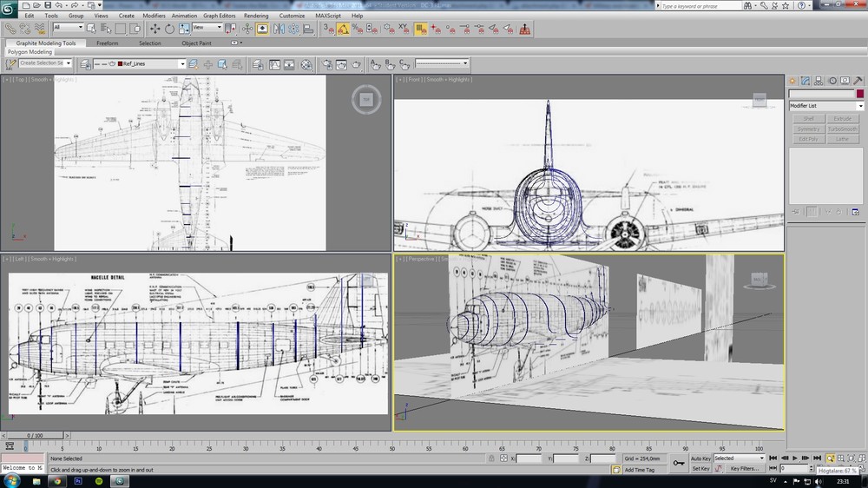
Task: Select the Rotate tool
Action: pyautogui.click(x=170, y=29)
